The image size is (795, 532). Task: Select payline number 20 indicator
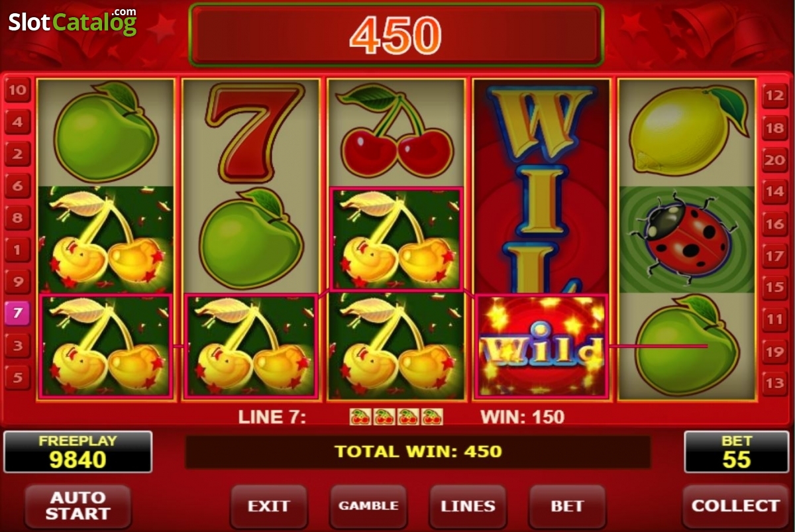pos(774,160)
